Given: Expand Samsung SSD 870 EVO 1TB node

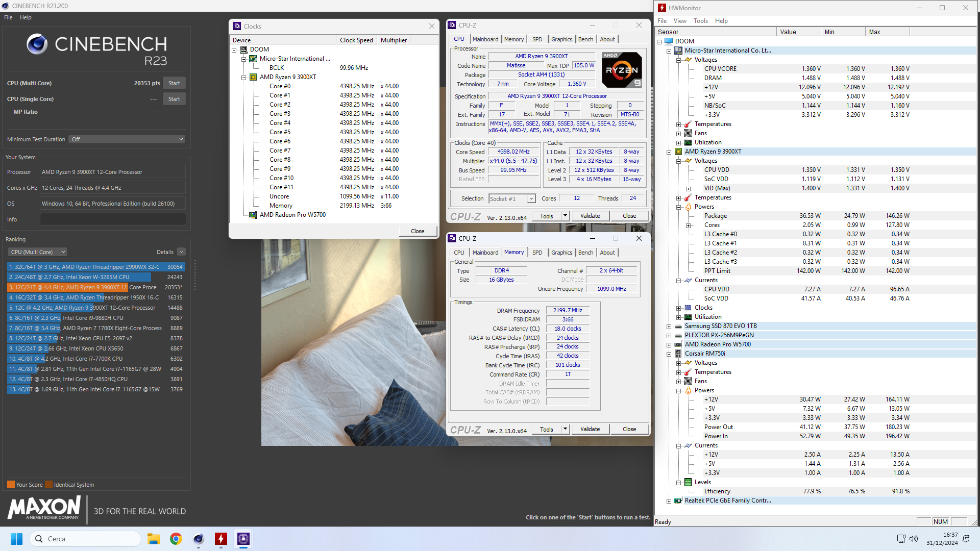Looking at the screenshot, I should [x=669, y=326].
